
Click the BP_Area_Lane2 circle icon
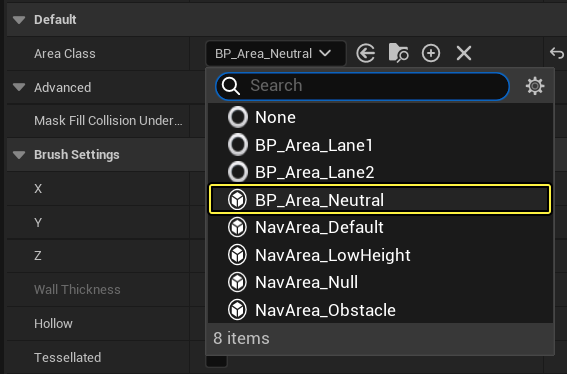point(238,172)
